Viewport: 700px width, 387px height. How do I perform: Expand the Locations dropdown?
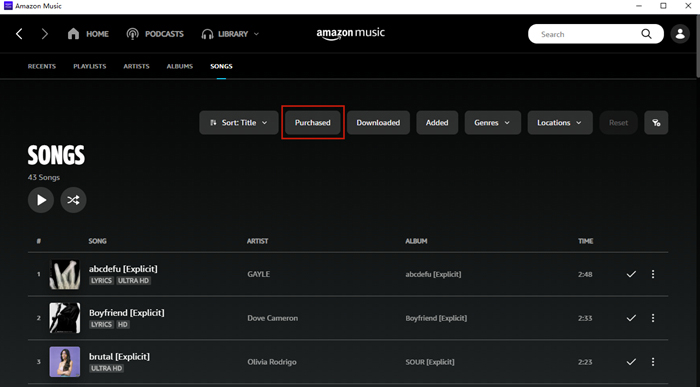tap(560, 123)
